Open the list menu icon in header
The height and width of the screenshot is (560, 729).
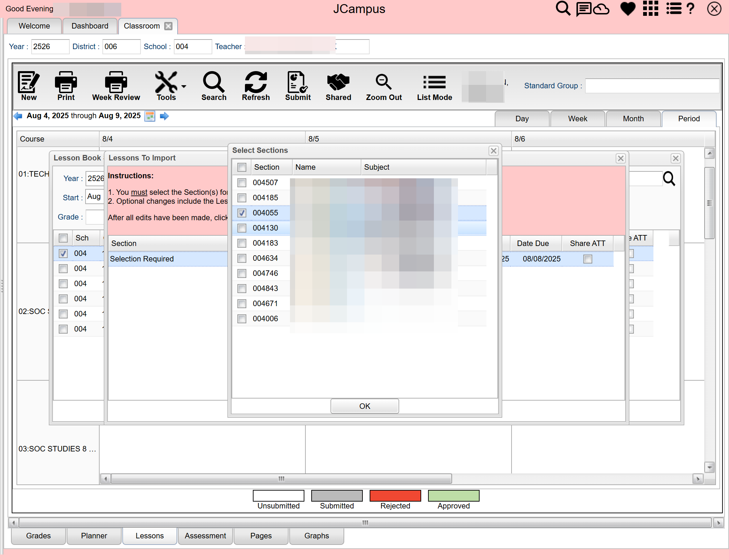pyautogui.click(x=674, y=9)
